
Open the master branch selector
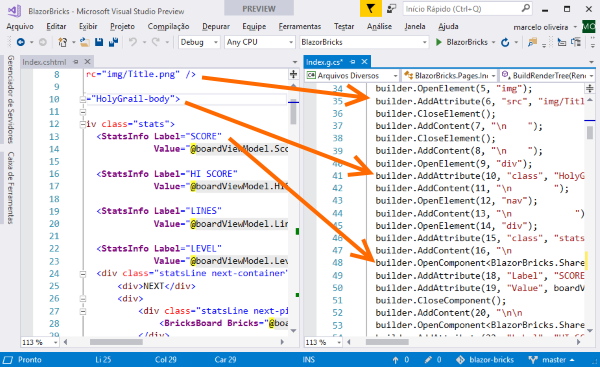tap(551, 360)
